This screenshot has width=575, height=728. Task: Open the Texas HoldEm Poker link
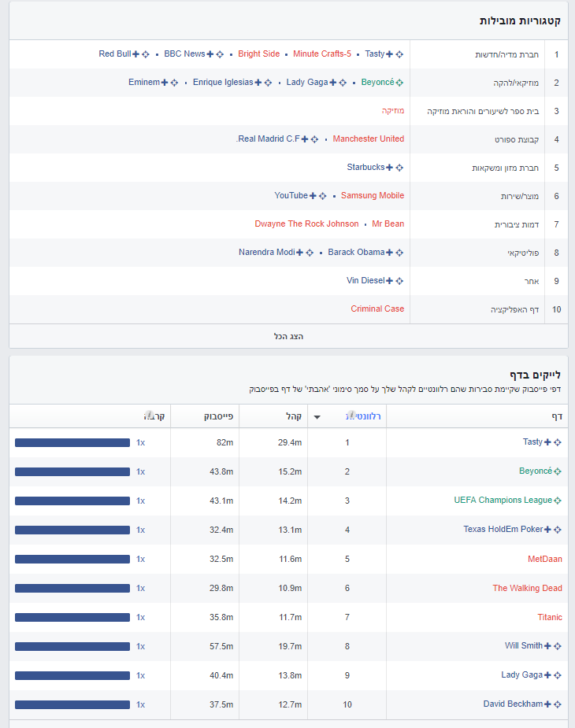click(x=503, y=530)
